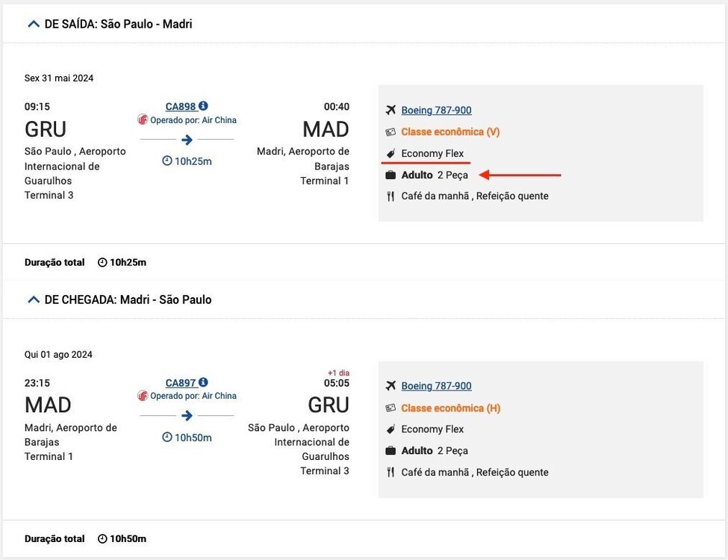Click the info icon beside CA897
The width and height of the screenshot is (728, 560).
click(204, 382)
